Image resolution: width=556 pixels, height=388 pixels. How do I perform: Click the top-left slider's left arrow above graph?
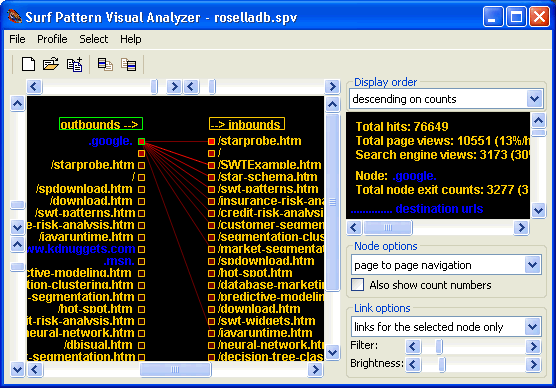34,86
